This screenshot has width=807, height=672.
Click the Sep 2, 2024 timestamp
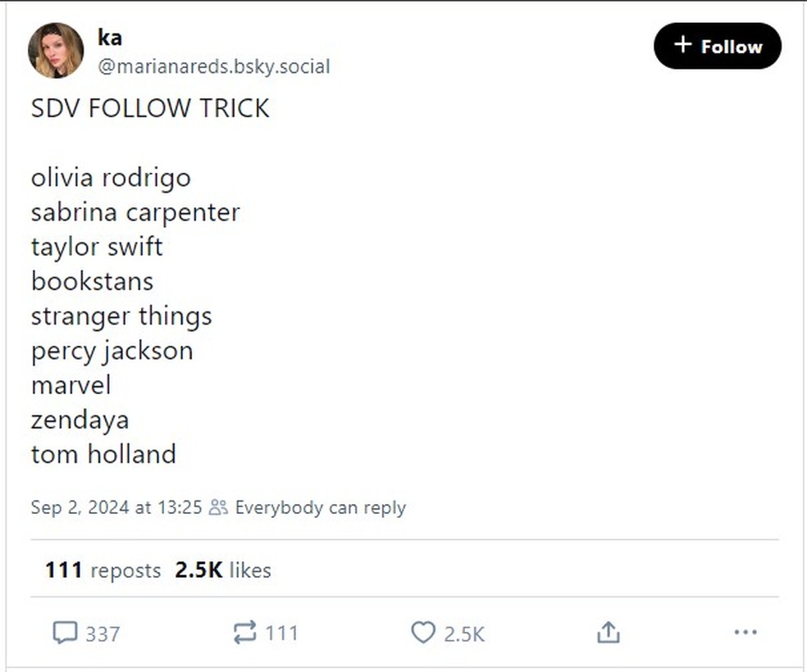click(116, 507)
